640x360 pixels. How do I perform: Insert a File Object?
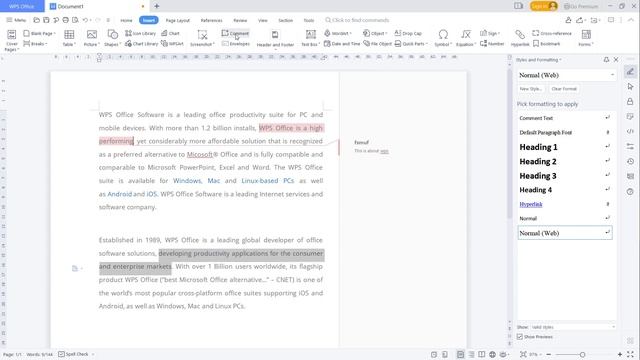click(x=378, y=44)
